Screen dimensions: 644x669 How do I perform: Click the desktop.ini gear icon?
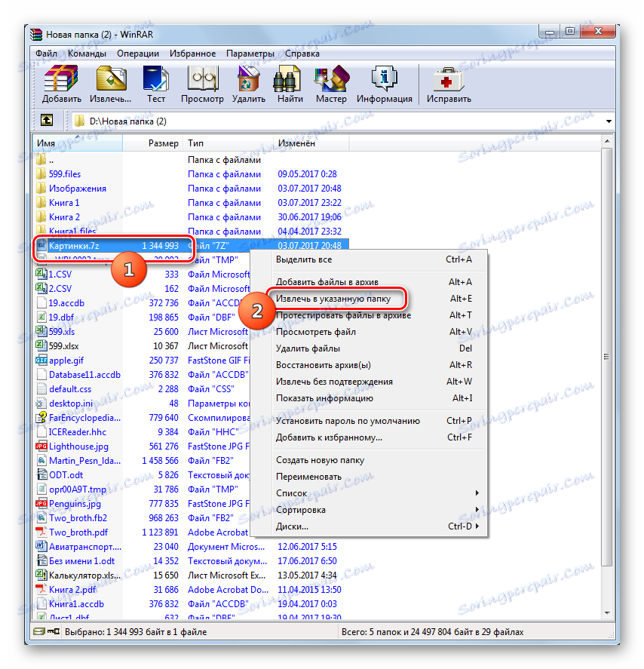(x=41, y=404)
